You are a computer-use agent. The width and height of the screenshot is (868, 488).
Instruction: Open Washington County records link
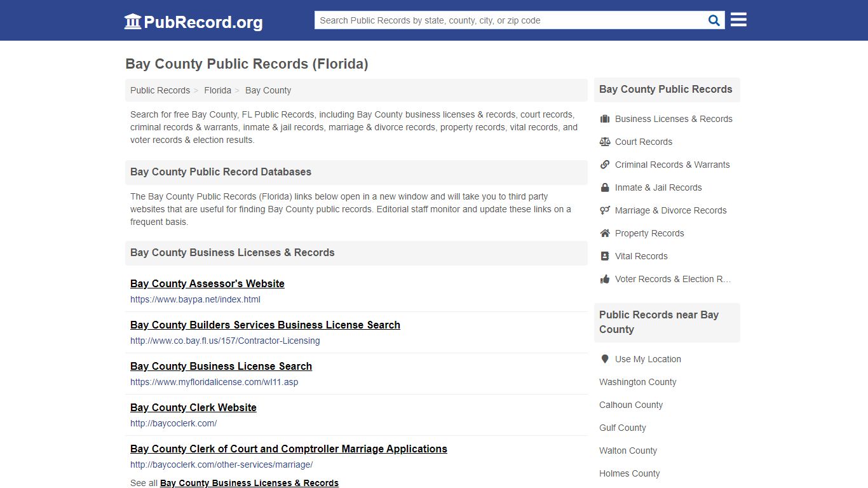coord(637,382)
